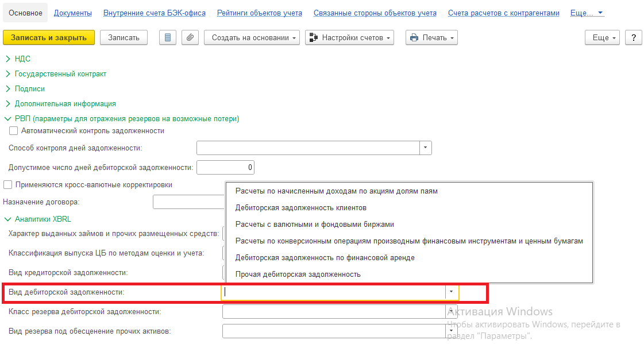Select Дебиторская задолженность клиентов from list
The height and width of the screenshot is (344, 644).
(x=301, y=207)
